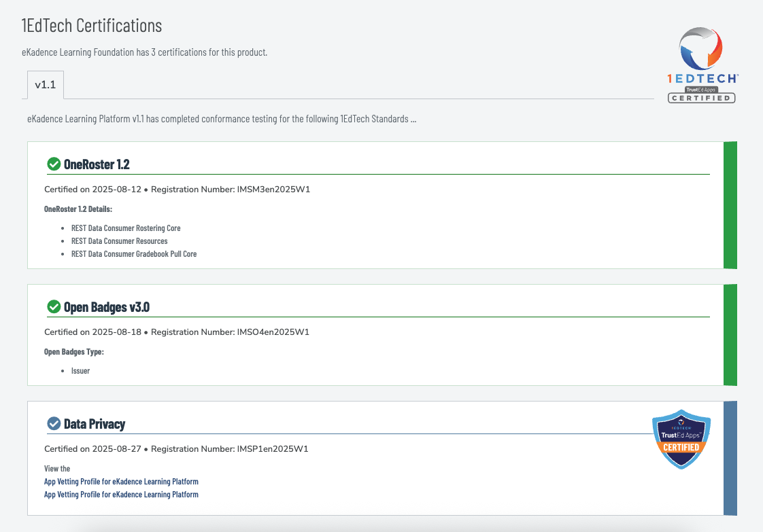
Task: Click the REST Data Consumer Rostering Core item
Action: [126, 228]
